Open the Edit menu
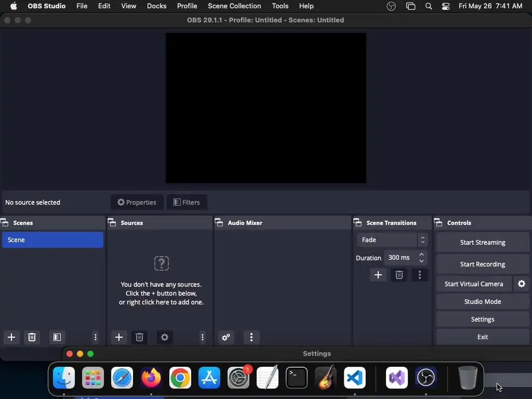Image resolution: width=532 pixels, height=399 pixels. tap(104, 6)
